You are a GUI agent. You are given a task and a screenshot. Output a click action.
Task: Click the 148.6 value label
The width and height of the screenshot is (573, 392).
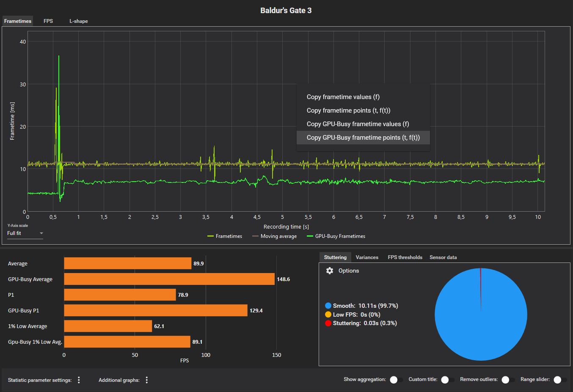(x=284, y=279)
